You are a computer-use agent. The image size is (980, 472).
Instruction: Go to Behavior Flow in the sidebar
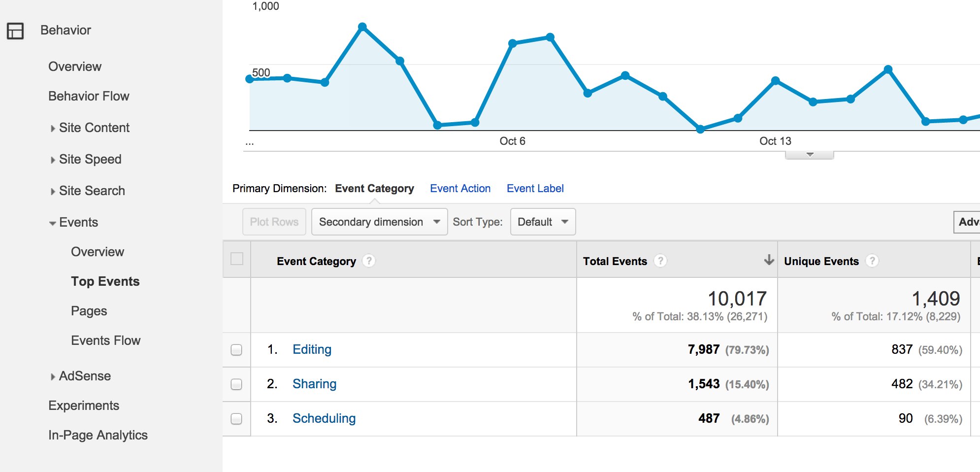tap(89, 96)
